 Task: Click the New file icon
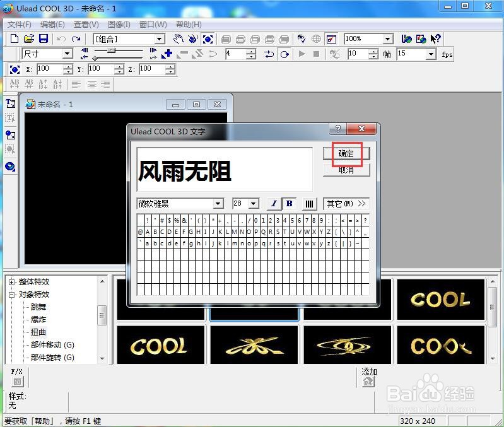click(14, 39)
